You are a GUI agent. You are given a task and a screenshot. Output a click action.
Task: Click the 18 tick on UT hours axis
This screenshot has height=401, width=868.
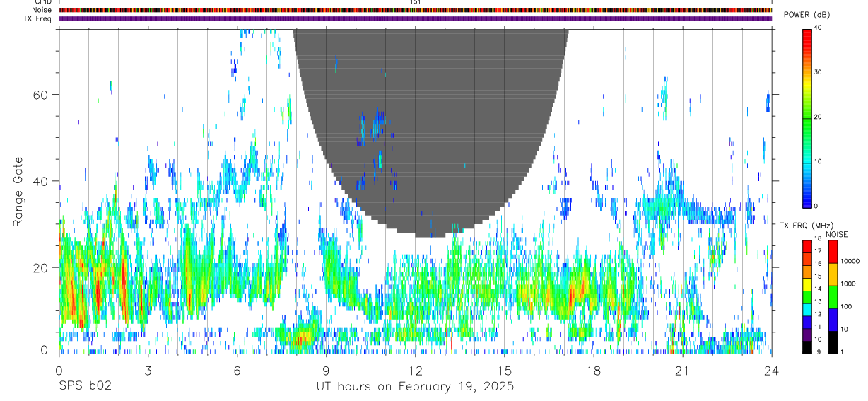point(593,371)
